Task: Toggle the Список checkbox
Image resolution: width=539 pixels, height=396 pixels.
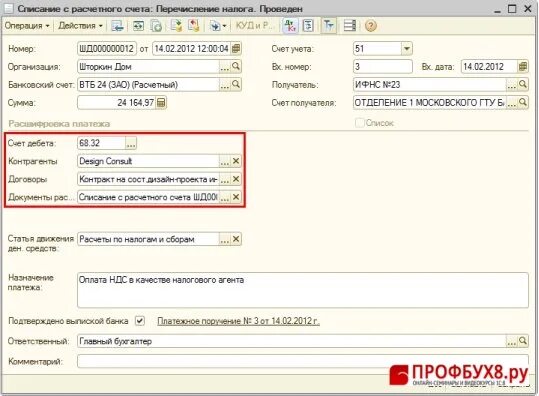Action: 360,123
